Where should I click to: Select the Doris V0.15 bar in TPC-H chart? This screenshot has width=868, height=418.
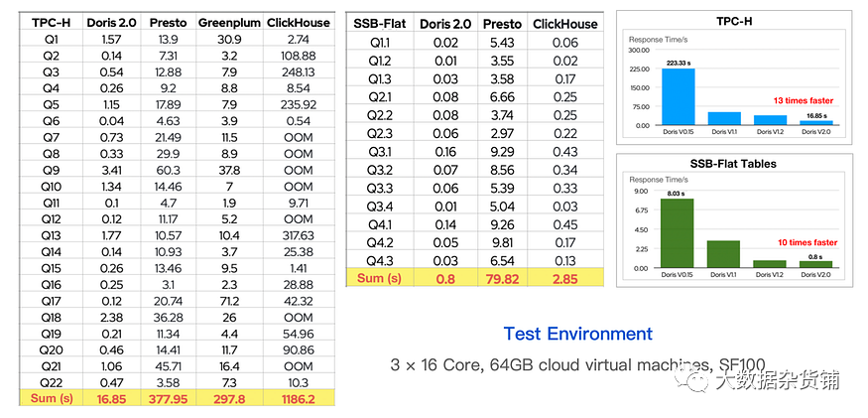[x=679, y=96]
